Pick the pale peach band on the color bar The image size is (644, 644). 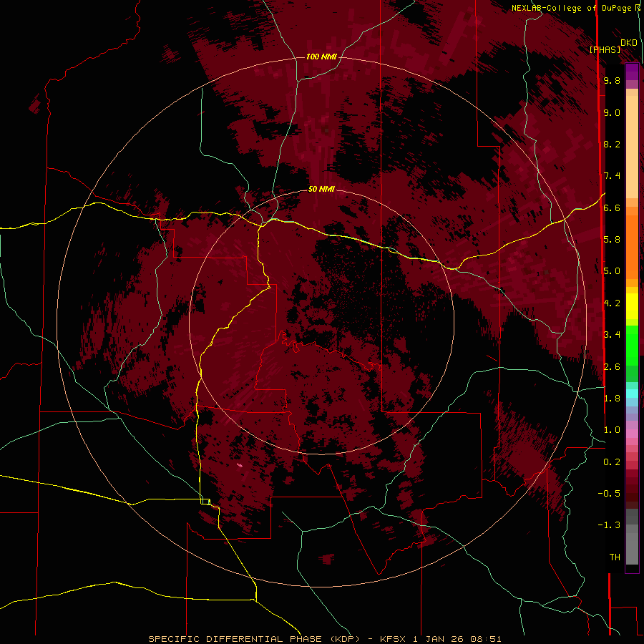632,147
